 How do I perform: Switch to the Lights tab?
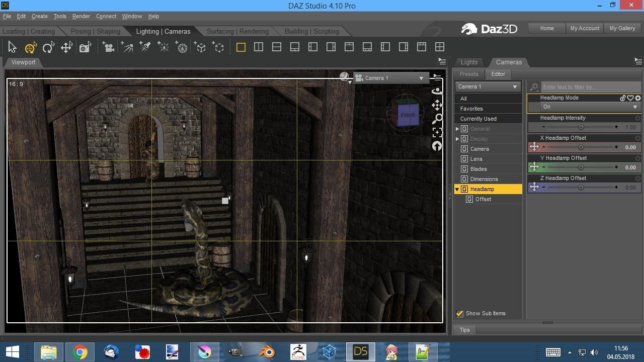[x=469, y=62]
